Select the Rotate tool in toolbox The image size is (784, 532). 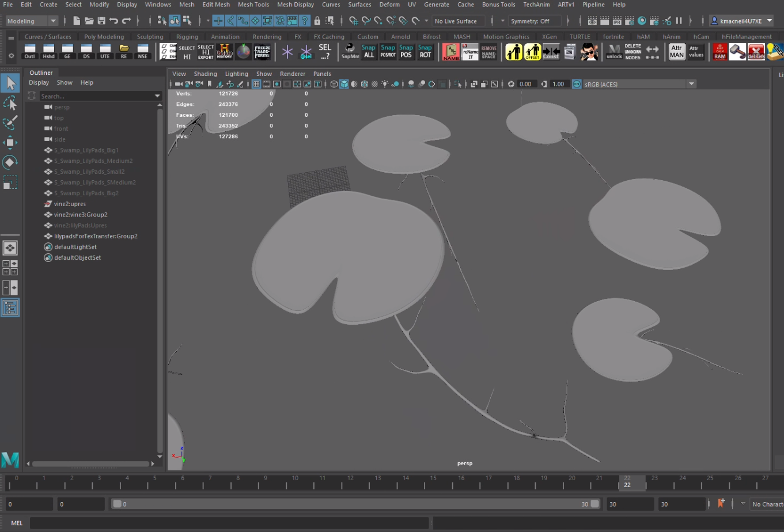click(x=10, y=162)
